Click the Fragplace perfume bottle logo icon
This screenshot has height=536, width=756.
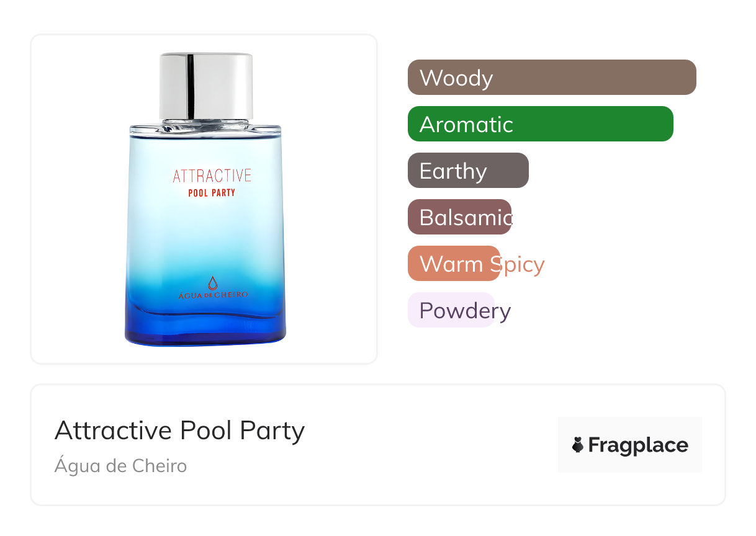(578, 445)
